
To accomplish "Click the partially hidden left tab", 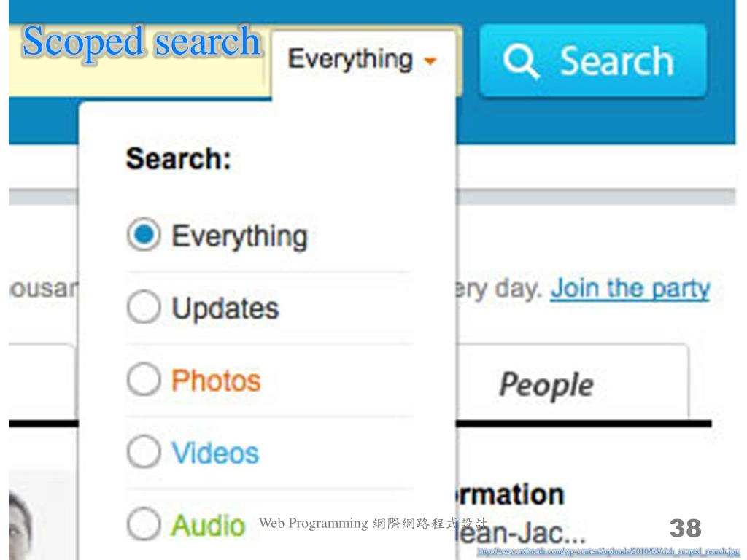I will tap(43, 382).
